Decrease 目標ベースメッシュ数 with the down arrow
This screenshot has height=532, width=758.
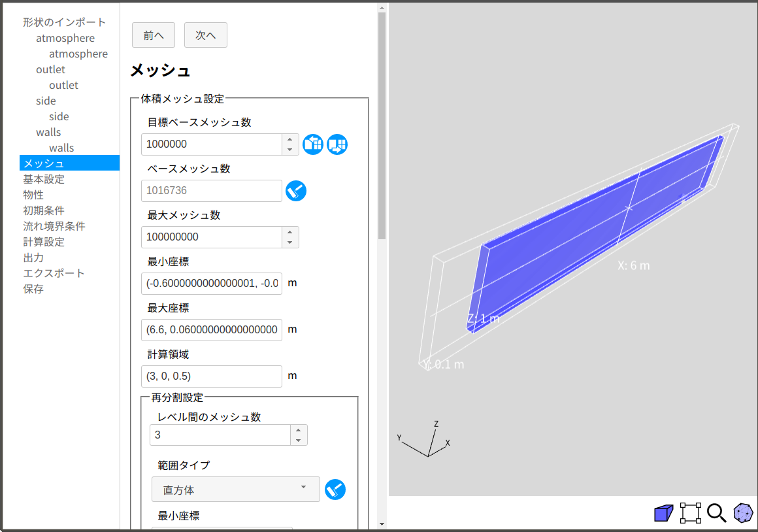tap(290, 150)
